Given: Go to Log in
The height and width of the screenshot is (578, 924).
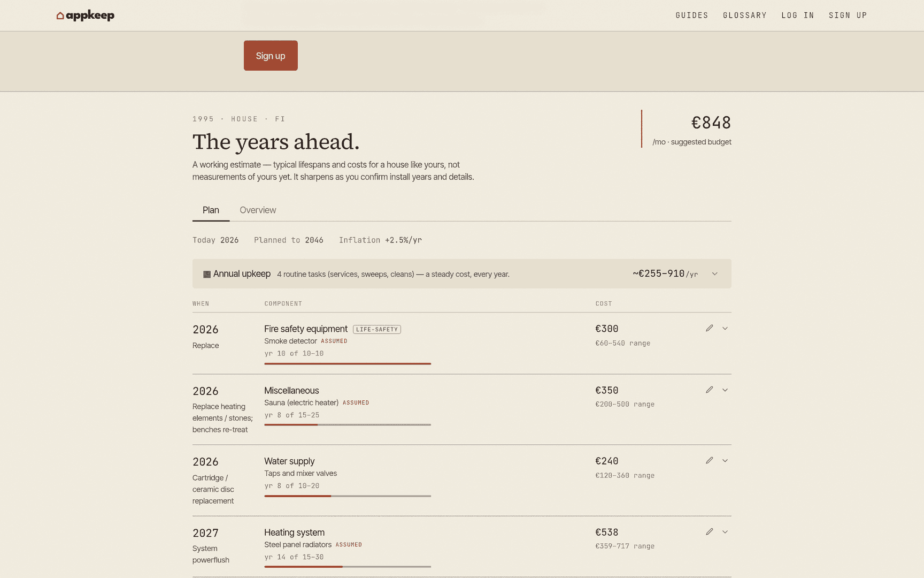Looking at the screenshot, I should [x=798, y=16].
